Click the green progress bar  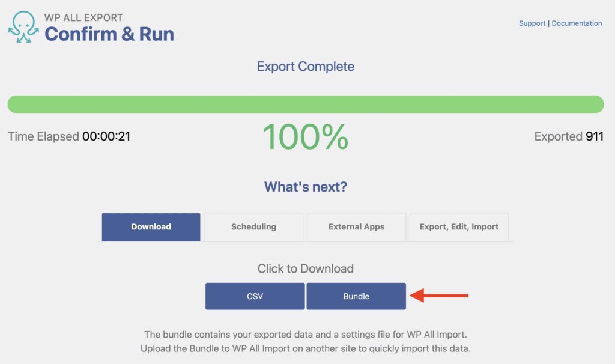(306, 104)
